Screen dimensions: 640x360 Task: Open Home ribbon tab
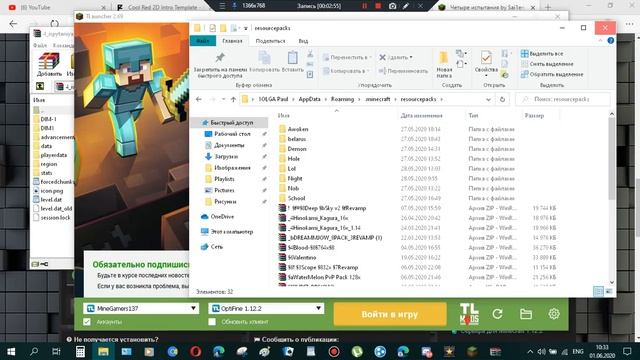pos(232,41)
